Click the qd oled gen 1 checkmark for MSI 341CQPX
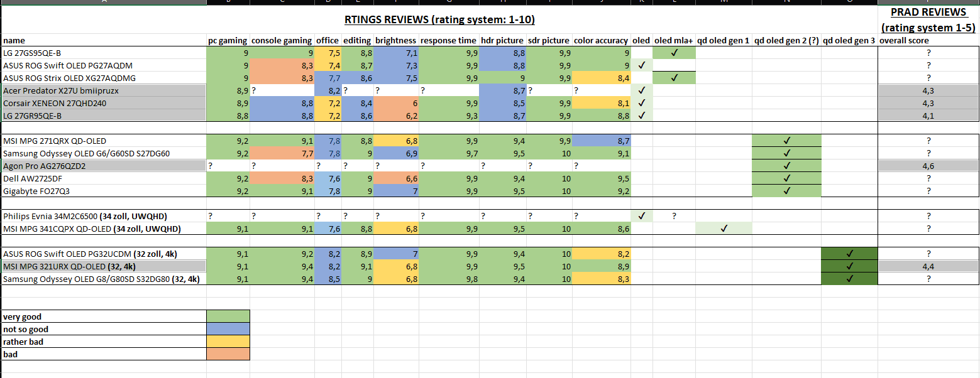 pos(724,229)
